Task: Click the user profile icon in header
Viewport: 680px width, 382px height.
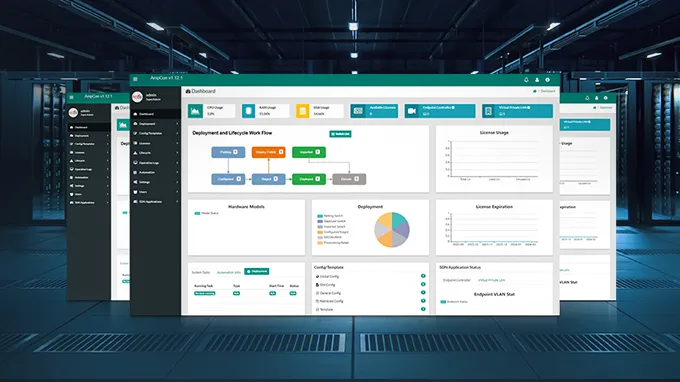Action: click(537, 80)
